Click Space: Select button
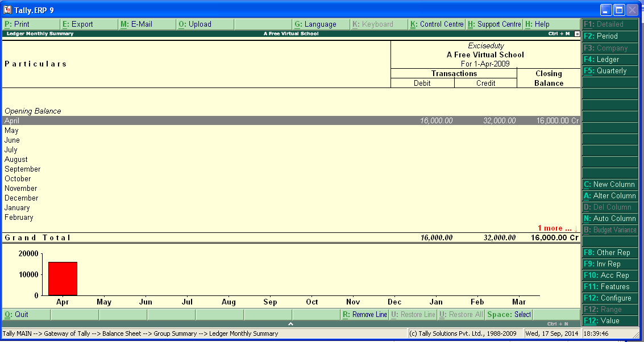644x342 pixels. [x=509, y=315]
